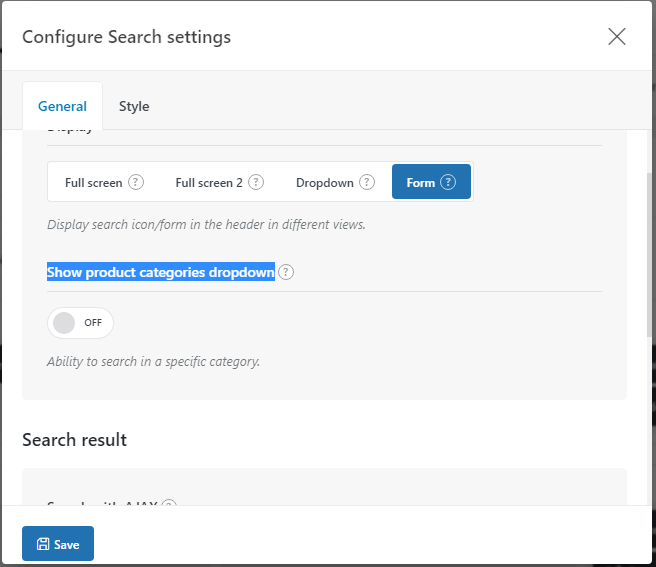
Task: Close the Configure Search settings dialog
Action: pyautogui.click(x=617, y=36)
